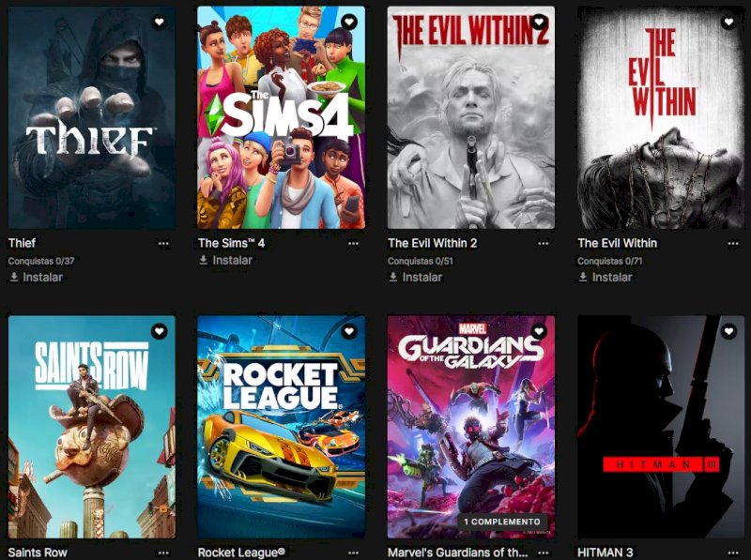Open three-dot menu beside The Evil Within
The height and width of the screenshot is (560, 751).
tap(733, 244)
